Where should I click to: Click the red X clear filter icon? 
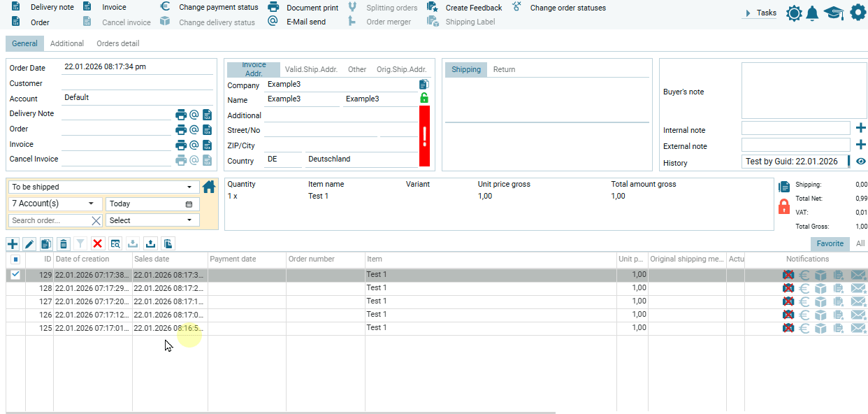tap(98, 243)
